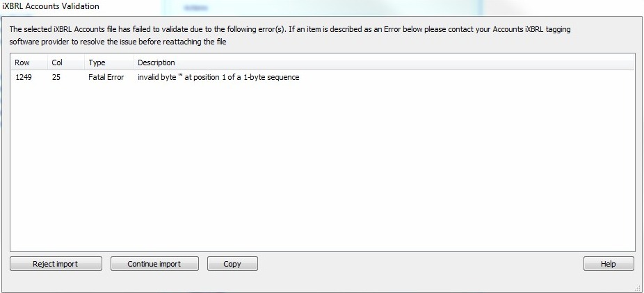
Task: Click the Col value 25
Action: tap(56, 77)
